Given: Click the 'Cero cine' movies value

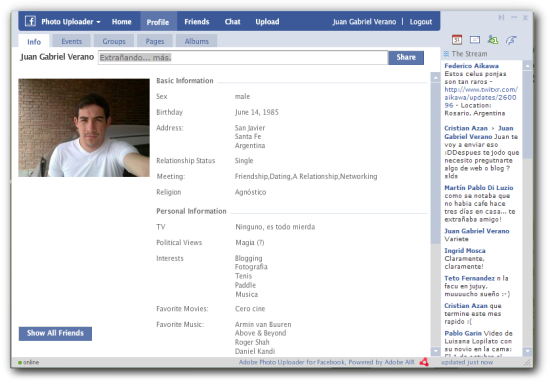Looking at the screenshot, I should [x=250, y=309].
